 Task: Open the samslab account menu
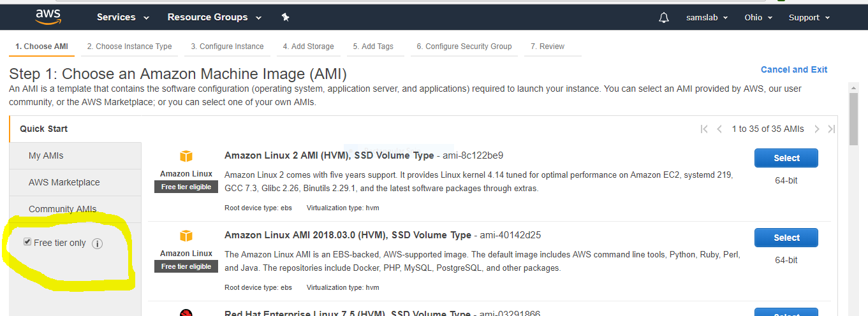707,17
